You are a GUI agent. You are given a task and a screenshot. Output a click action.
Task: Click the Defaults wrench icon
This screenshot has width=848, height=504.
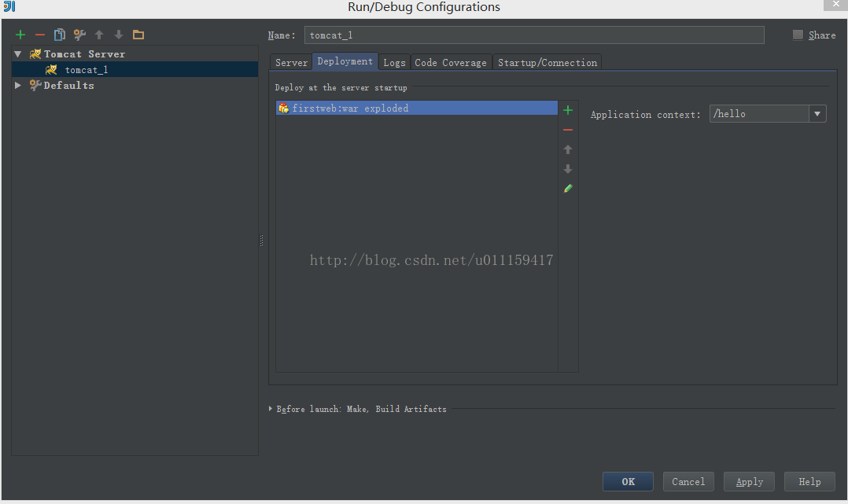coord(35,85)
